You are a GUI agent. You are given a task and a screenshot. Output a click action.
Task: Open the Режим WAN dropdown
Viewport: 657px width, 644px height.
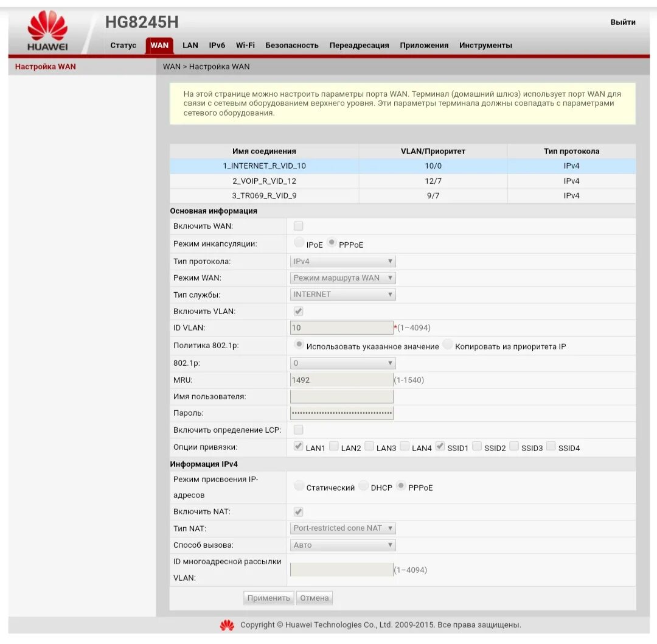pyautogui.click(x=342, y=278)
